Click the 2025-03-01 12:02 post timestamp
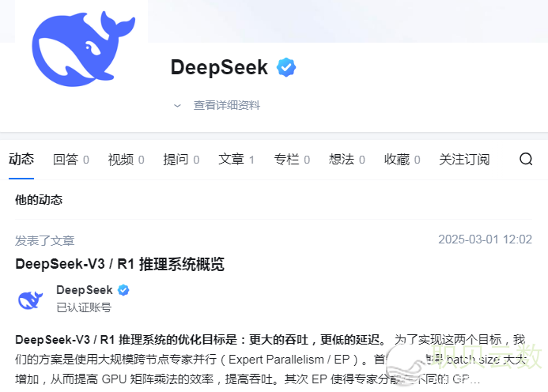The image size is (548, 392). (x=485, y=239)
